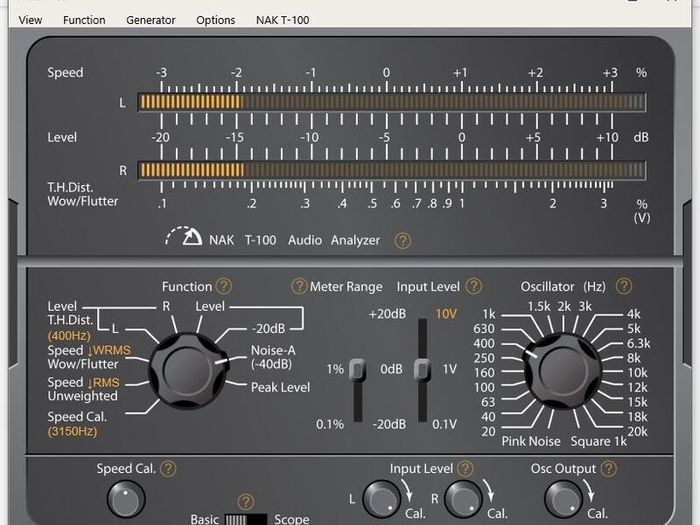Select the Pink Noise oscillator option
The image size is (700, 525).
pyautogui.click(x=531, y=441)
